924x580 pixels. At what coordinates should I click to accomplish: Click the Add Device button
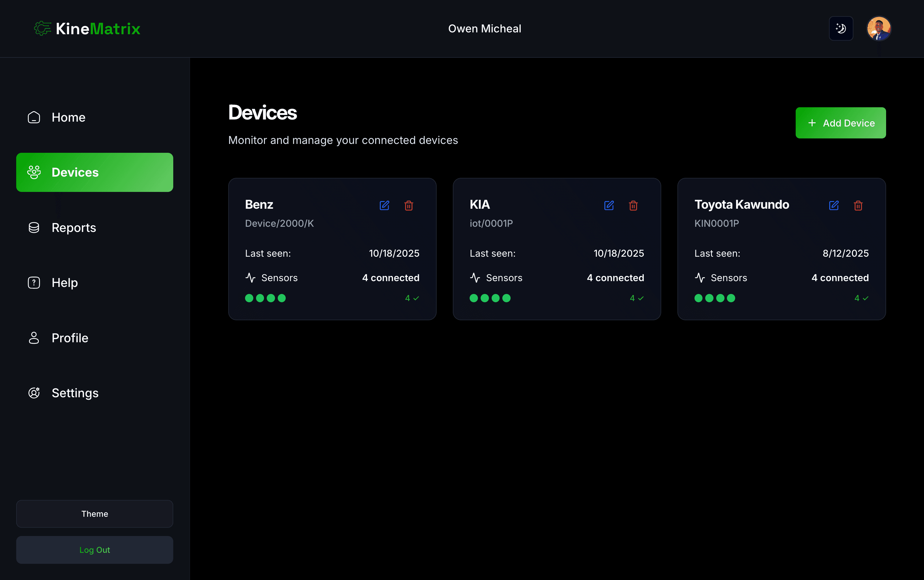click(840, 123)
